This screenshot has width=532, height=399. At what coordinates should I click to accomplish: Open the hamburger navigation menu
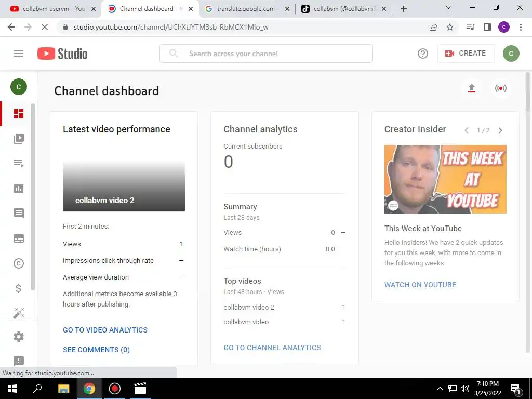[19, 54]
